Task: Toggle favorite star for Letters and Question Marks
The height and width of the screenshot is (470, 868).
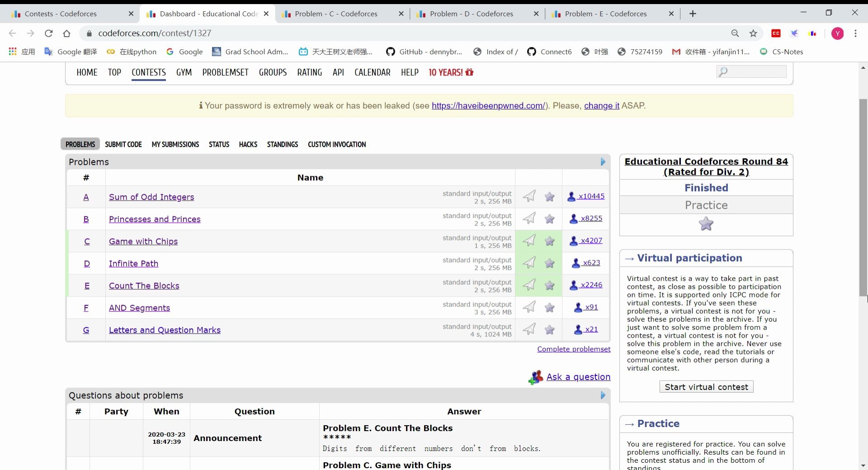Action: coord(550,330)
